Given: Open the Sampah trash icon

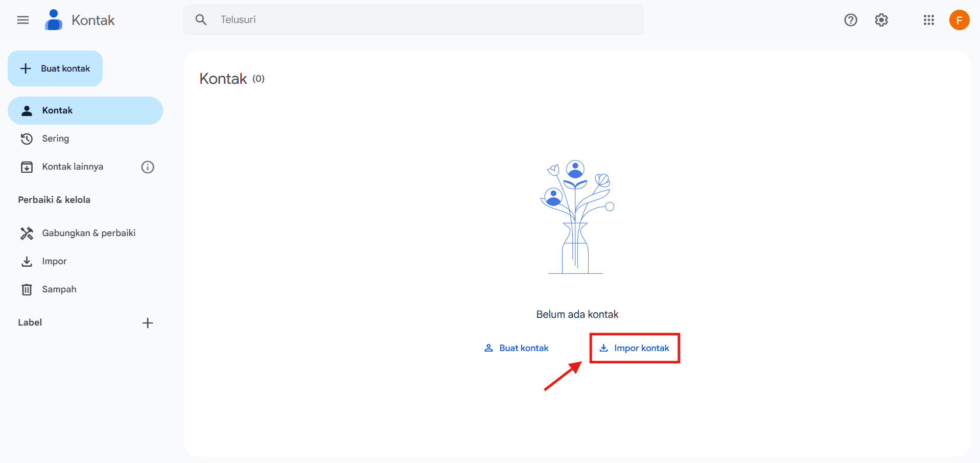Looking at the screenshot, I should click(27, 289).
